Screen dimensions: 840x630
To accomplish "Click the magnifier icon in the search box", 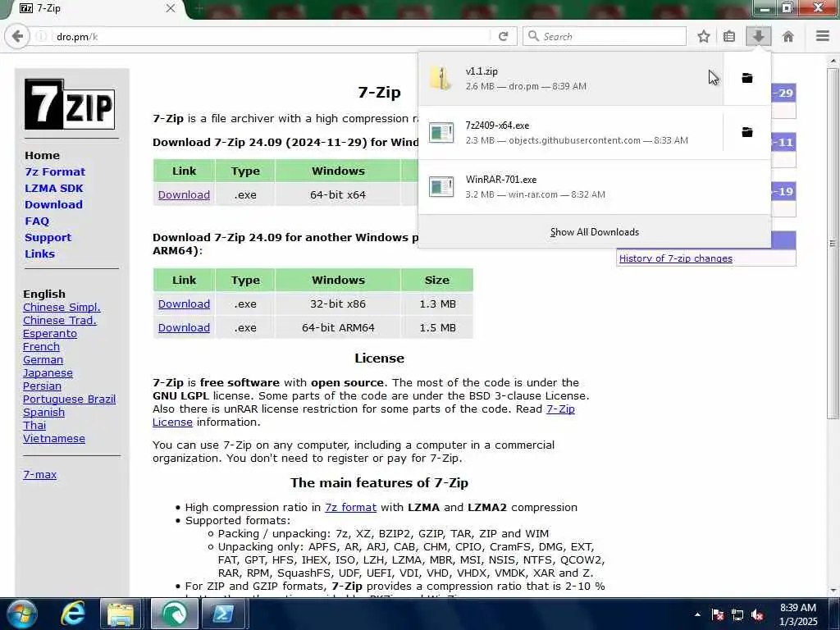I will tap(533, 36).
